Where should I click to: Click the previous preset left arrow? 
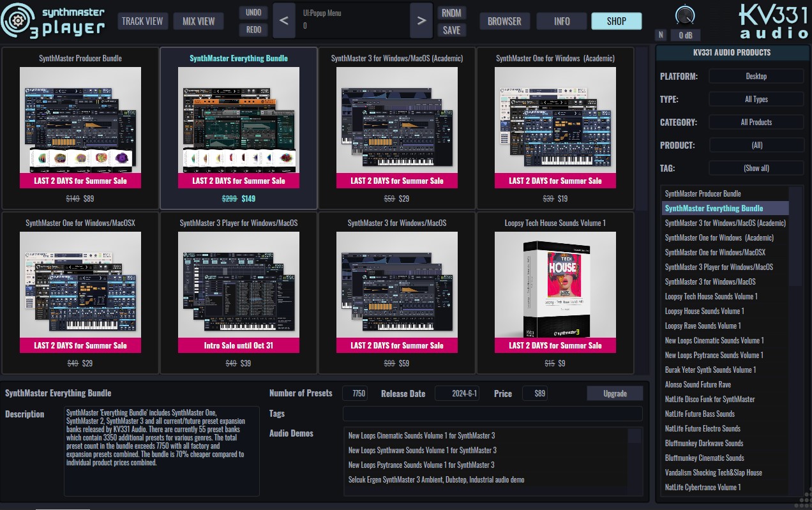pyautogui.click(x=283, y=21)
